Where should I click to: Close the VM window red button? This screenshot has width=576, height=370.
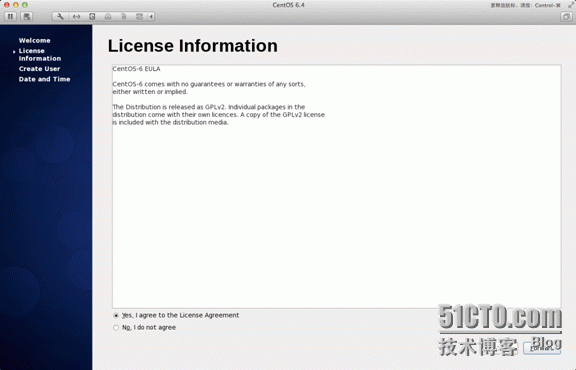coord(7,5)
